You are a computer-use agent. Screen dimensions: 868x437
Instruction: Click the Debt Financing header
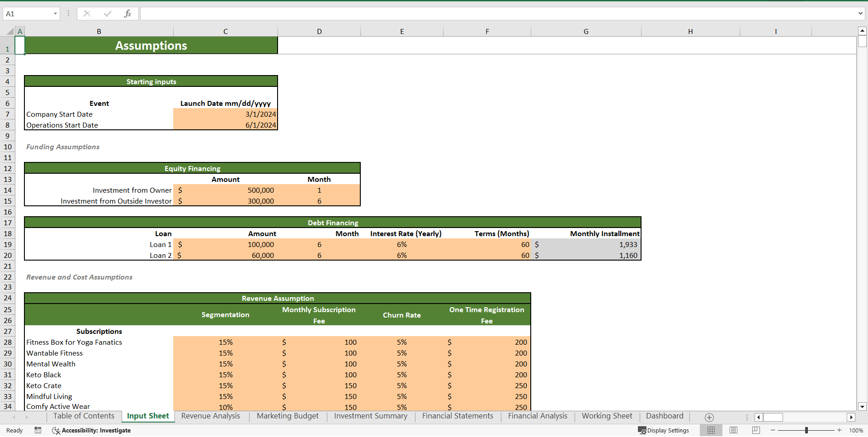tap(333, 223)
